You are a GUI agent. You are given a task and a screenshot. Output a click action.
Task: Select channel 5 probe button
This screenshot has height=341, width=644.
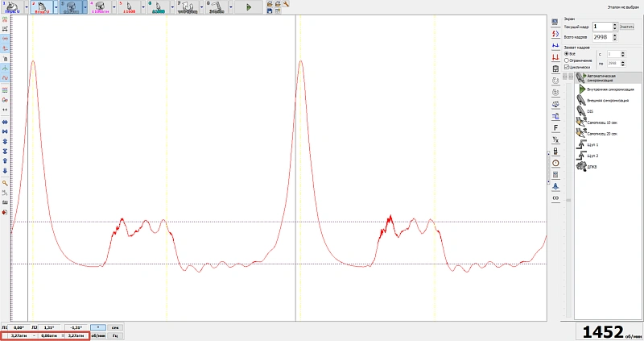point(129,7)
